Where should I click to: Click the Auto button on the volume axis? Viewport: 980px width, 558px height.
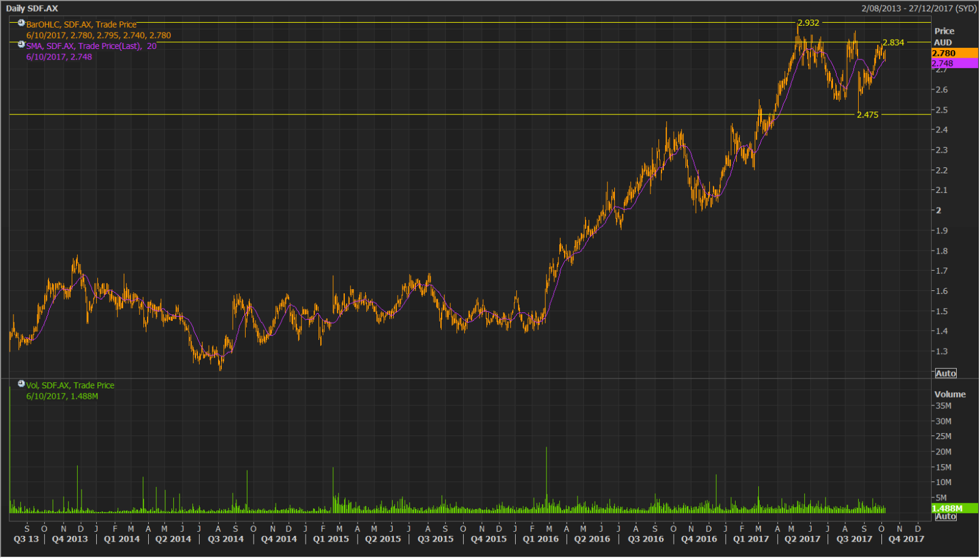(946, 516)
